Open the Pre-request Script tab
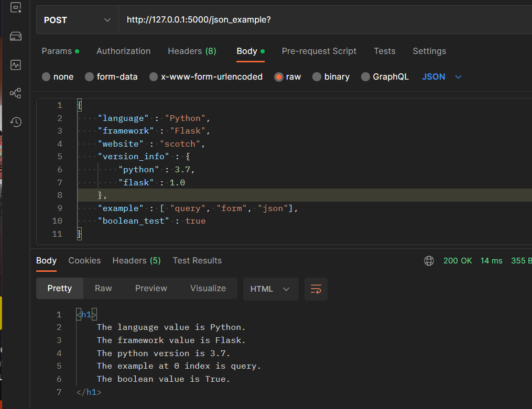Image resolution: width=532 pixels, height=409 pixels. (319, 51)
